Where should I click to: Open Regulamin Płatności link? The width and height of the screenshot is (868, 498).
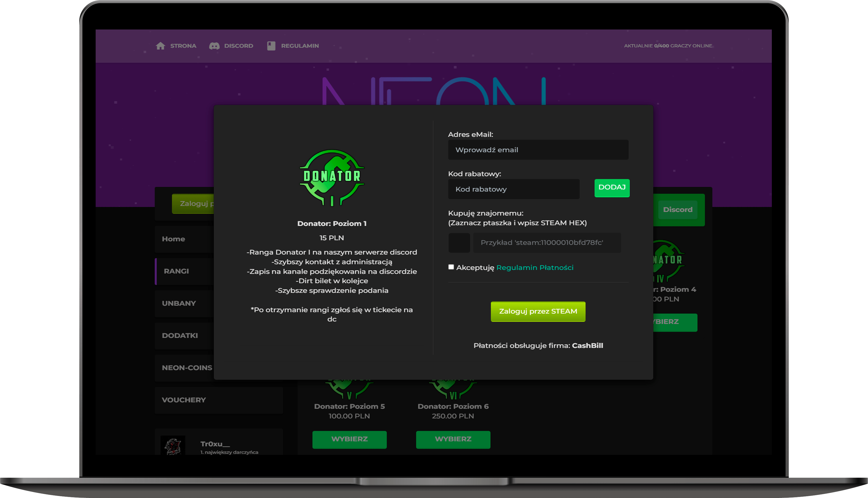coord(535,267)
